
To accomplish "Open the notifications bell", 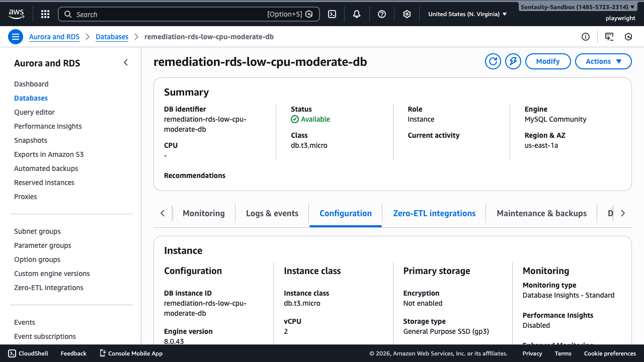I will pos(357,14).
